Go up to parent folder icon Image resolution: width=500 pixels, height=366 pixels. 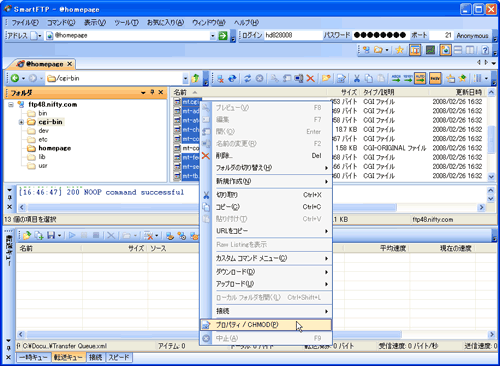coord(195,79)
